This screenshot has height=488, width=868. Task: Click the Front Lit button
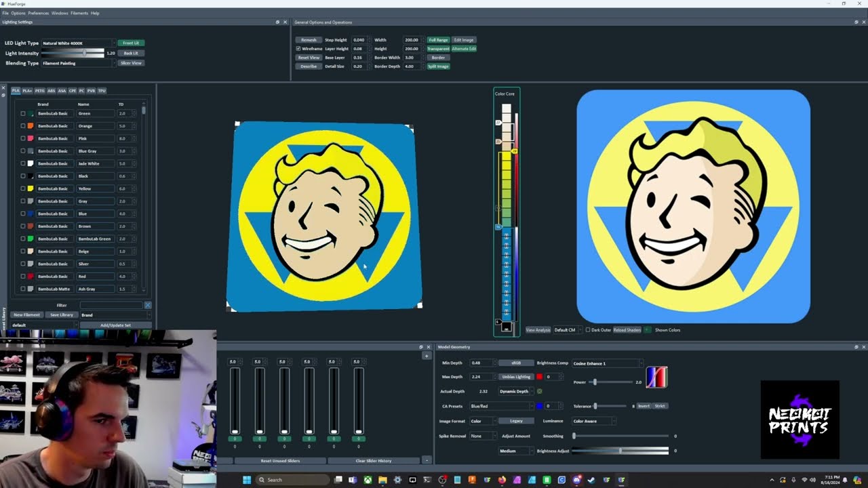pos(131,43)
